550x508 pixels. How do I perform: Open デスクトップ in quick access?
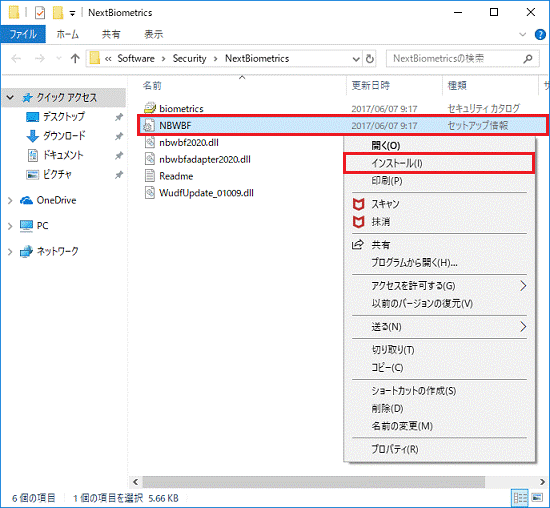coord(64,116)
